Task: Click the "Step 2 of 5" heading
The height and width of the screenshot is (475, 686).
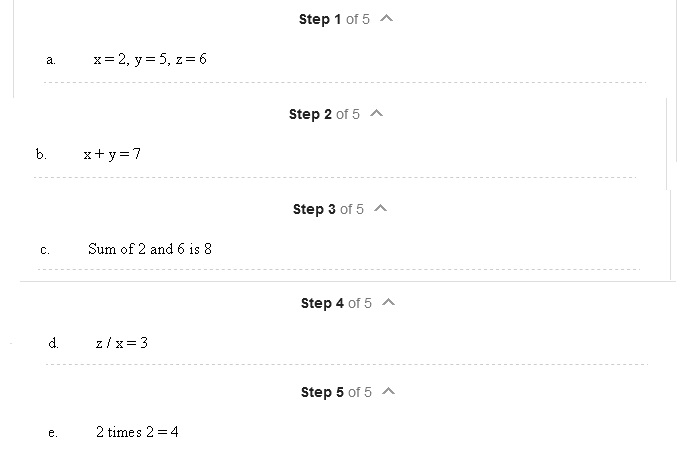Action: point(324,114)
